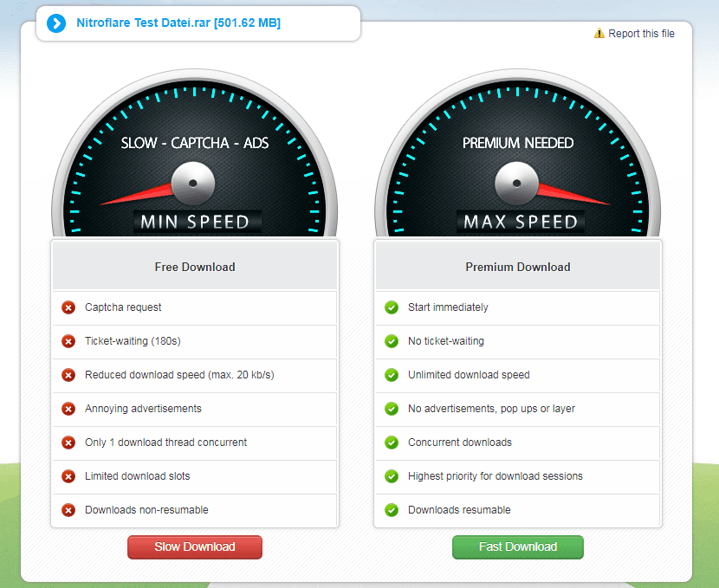Viewport: 719px width, 588px height.
Task: Click the blue arrow icon beside the file name
Action: [56, 23]
